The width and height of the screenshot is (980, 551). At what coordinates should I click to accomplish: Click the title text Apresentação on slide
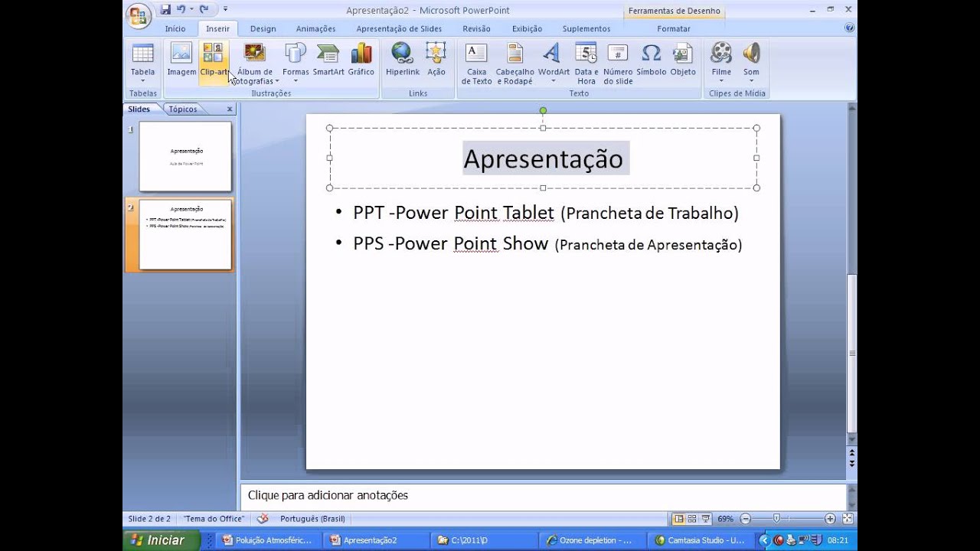click(543, 158)
